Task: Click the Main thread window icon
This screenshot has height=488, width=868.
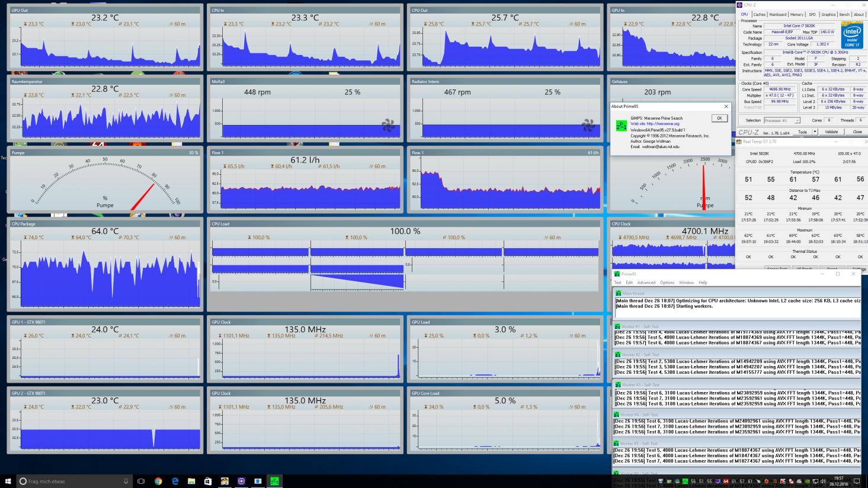Action: [x=619, y=293]
